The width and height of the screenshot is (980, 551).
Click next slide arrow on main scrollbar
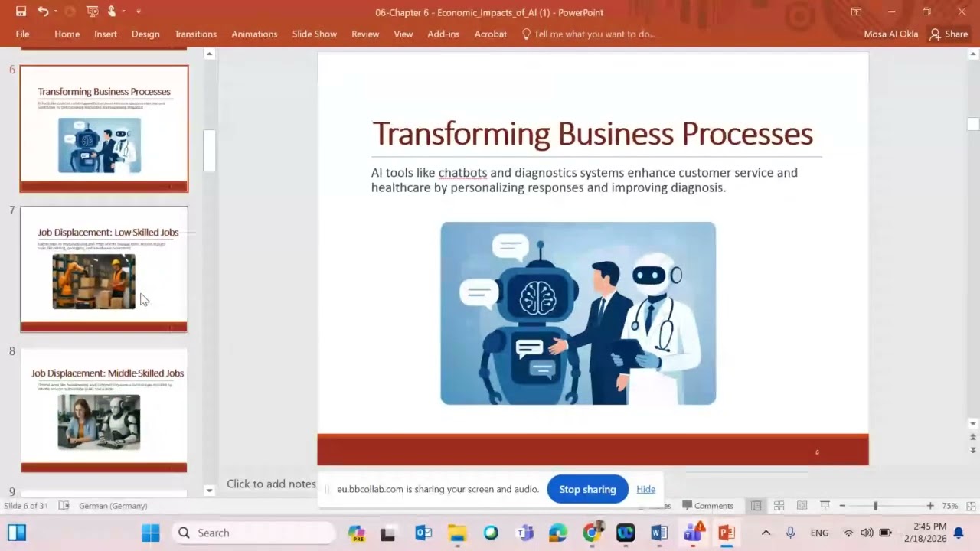tap(973, 450)
